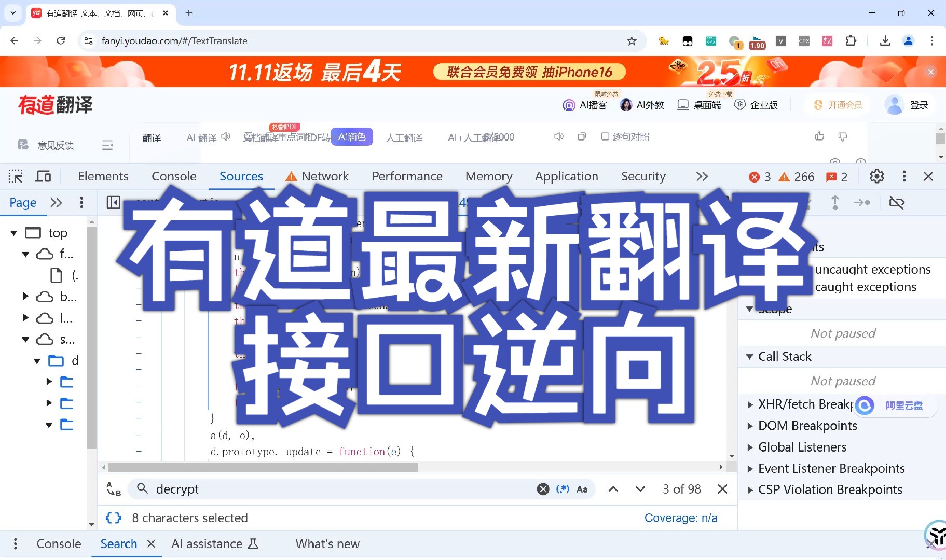Expand CSP Violation Breakpoints section
The height and width of the screenshot is (560, 946).
coord(749,490)
